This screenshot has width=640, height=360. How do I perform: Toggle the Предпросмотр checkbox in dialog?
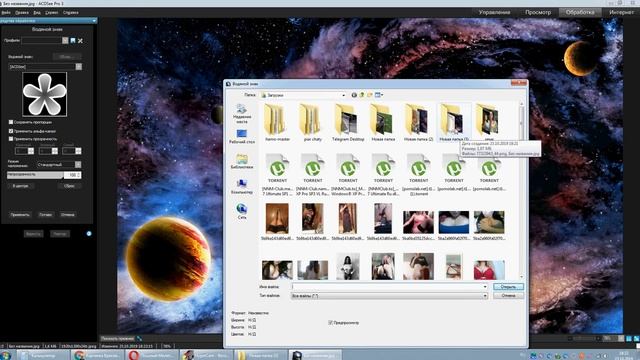coord(331,322)
